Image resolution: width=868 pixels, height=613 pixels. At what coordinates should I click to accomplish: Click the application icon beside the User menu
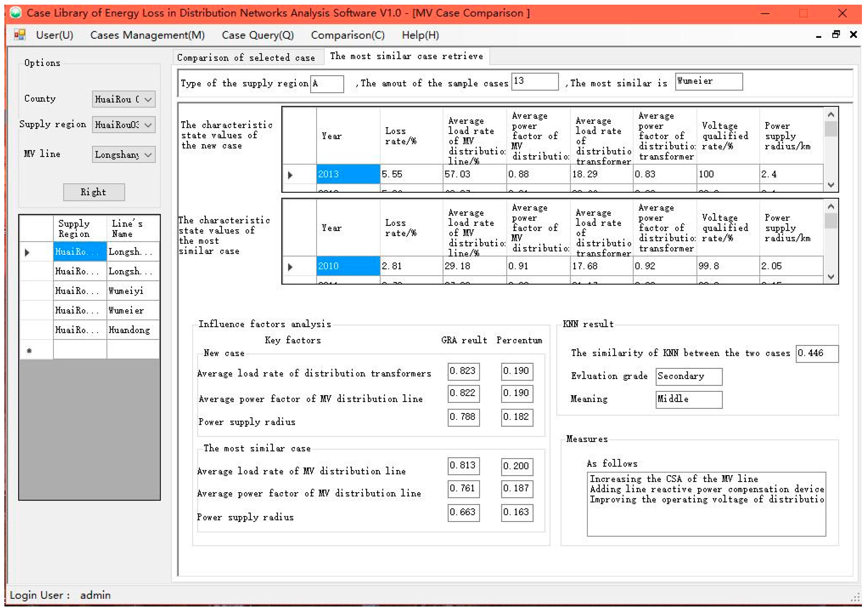click(x=19, y=35)
